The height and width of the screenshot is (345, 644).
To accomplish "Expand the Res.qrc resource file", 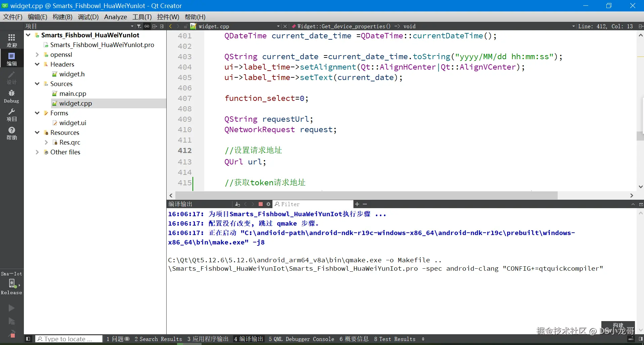I will pyautogui.click(x=46, y=142).
